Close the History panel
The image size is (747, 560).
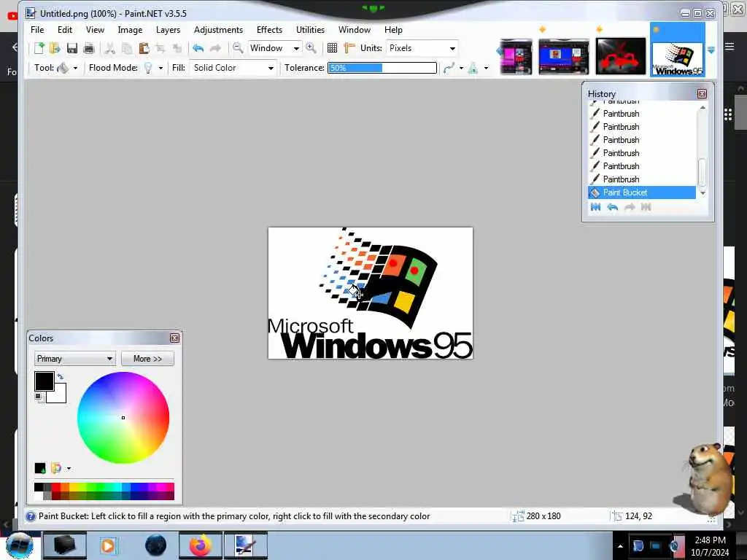[x=702, y=94]
